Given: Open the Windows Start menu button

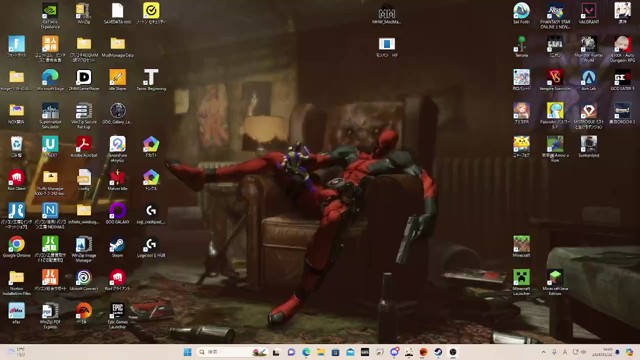Looking at the screenshot, I should [x=188, y=352].
